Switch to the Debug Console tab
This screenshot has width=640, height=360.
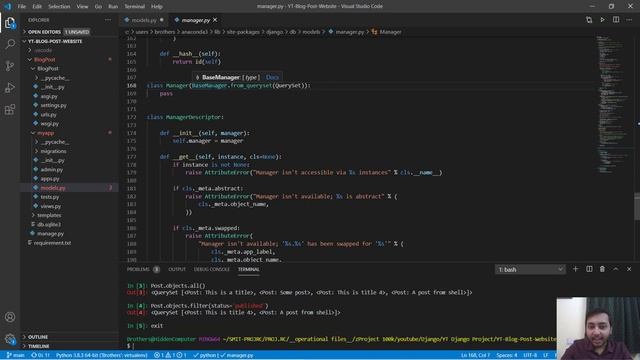coord(211,269)
